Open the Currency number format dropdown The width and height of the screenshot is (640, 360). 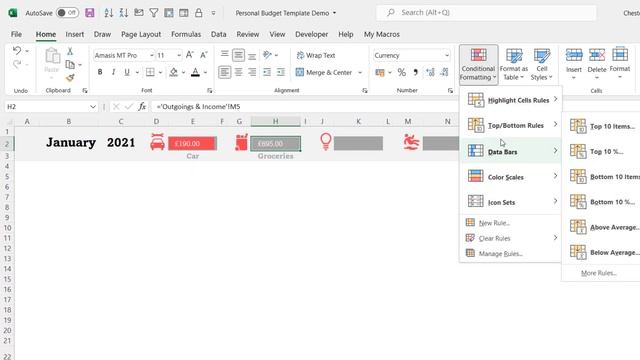(447, 55)
